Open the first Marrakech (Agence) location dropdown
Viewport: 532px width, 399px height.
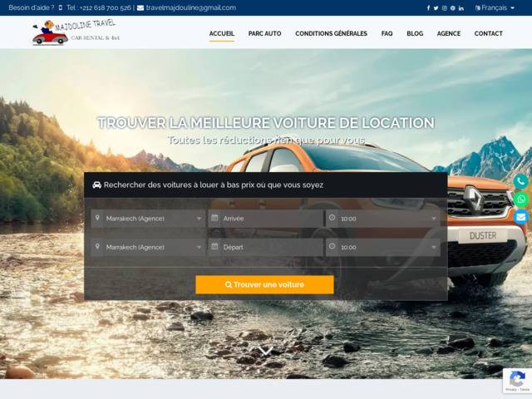pos(149,219)
